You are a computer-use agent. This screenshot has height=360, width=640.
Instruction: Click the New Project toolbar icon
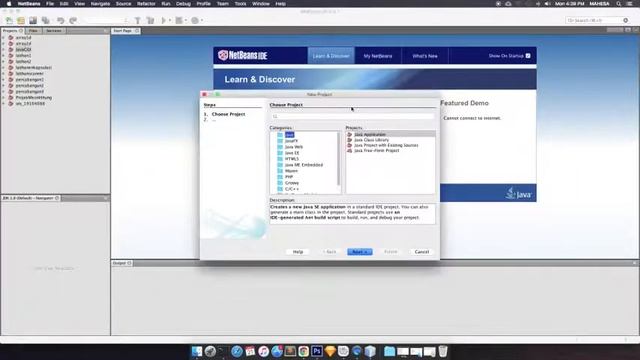(21, 20)
